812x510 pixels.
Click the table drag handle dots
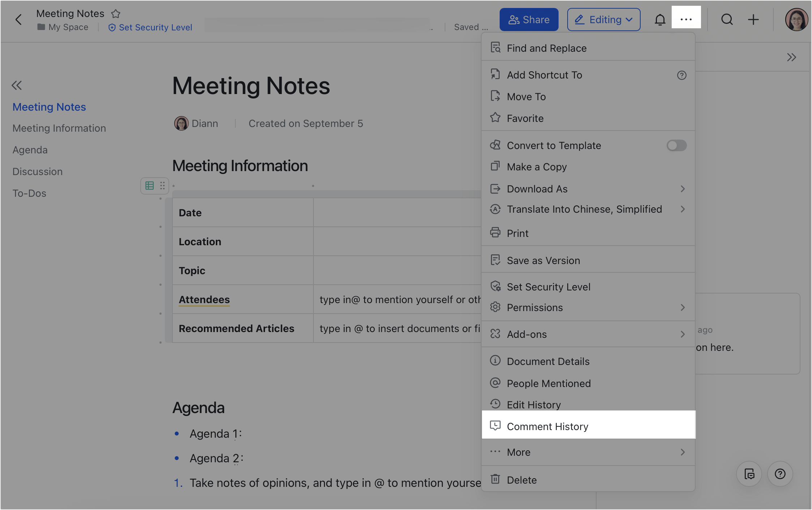point(162,186)
